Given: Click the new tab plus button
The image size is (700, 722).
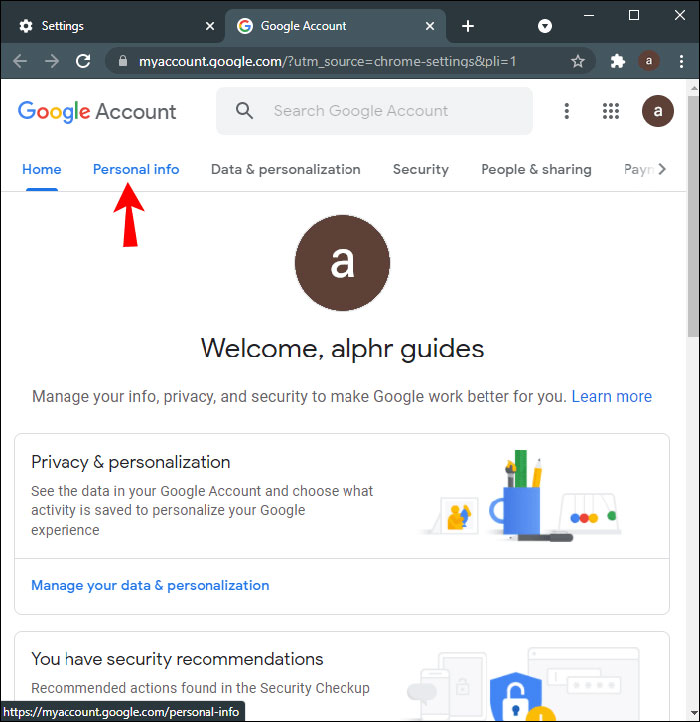Looking at the screenshot, I should point(468,26).
